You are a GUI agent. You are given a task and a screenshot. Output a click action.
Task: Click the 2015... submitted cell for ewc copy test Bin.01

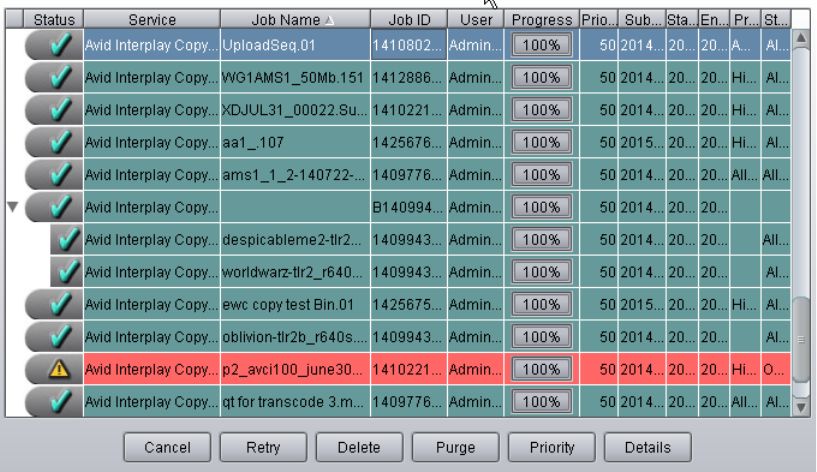pos(642,304)
